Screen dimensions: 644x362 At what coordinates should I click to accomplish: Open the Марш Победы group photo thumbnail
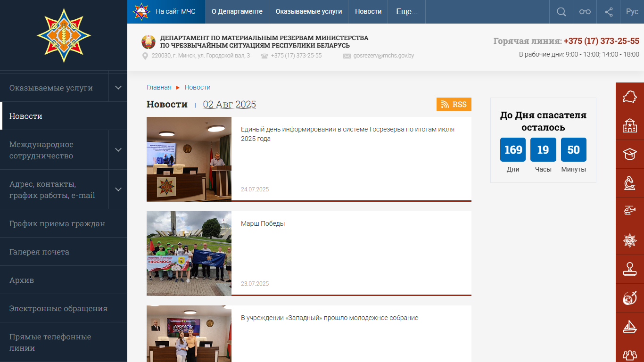pyautogui.click(x=189, y=254)
